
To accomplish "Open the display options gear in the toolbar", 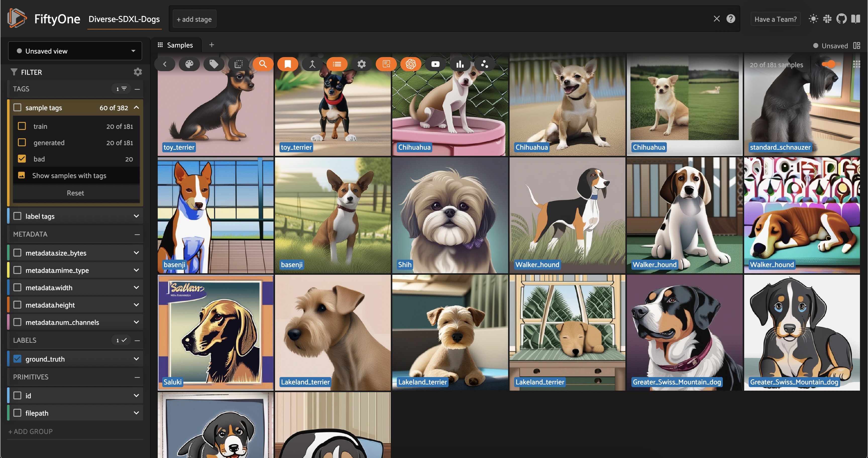I will (362, 64).
